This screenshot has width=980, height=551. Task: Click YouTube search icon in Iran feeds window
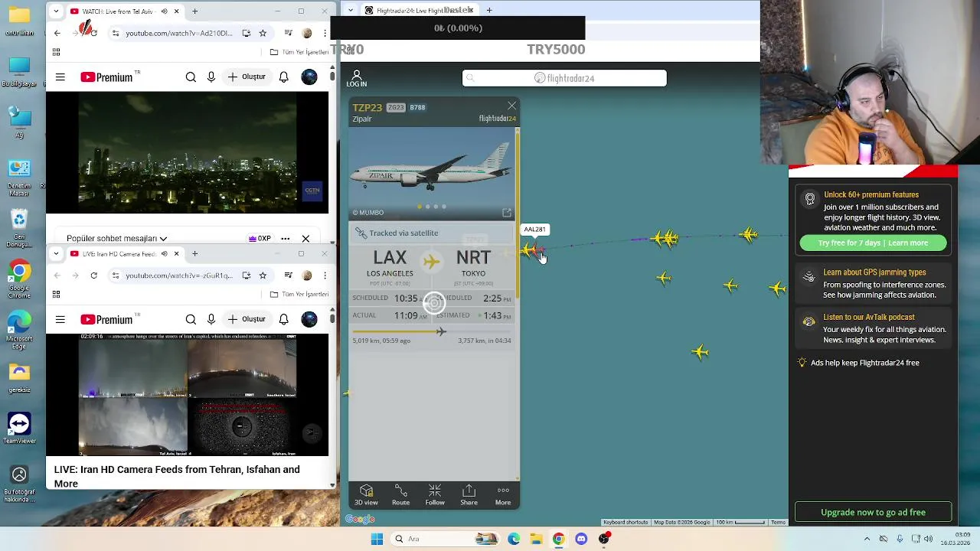(x=191, y=320)
